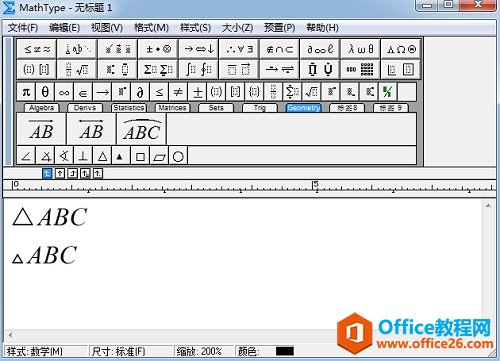The width and height of the screenshot is (500, 361).
Task: Insert the square root template from small bar
Action: [x=312, y=92]
